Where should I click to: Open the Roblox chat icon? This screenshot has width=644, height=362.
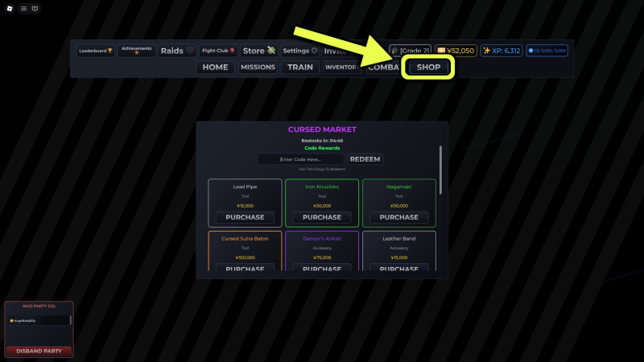(35, 9)
